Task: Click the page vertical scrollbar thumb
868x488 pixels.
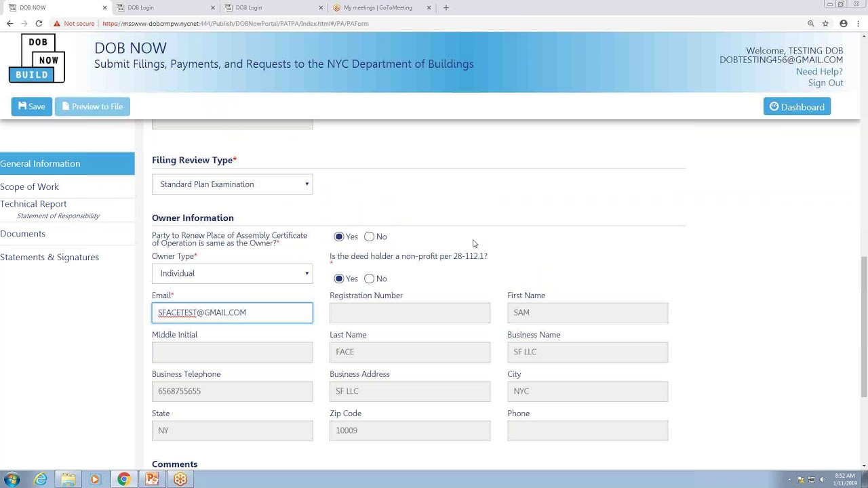Action: pyautogui.click(x=863, y=327)
